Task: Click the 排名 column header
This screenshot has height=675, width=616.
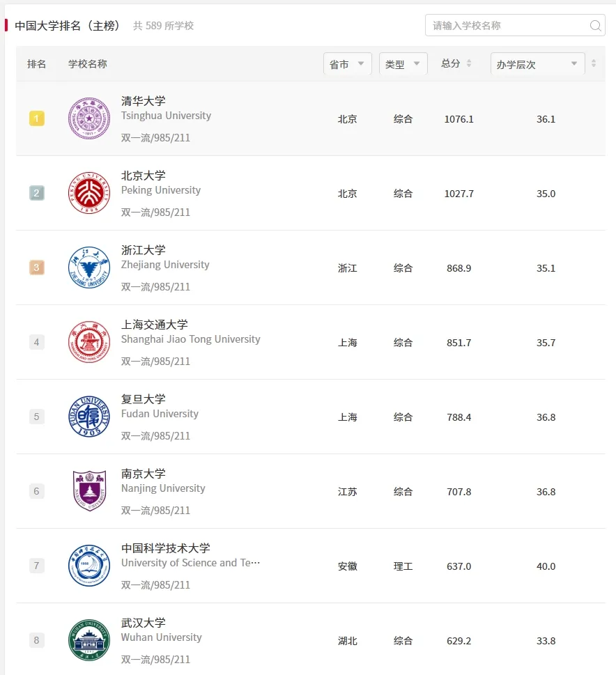Action: 37,64
